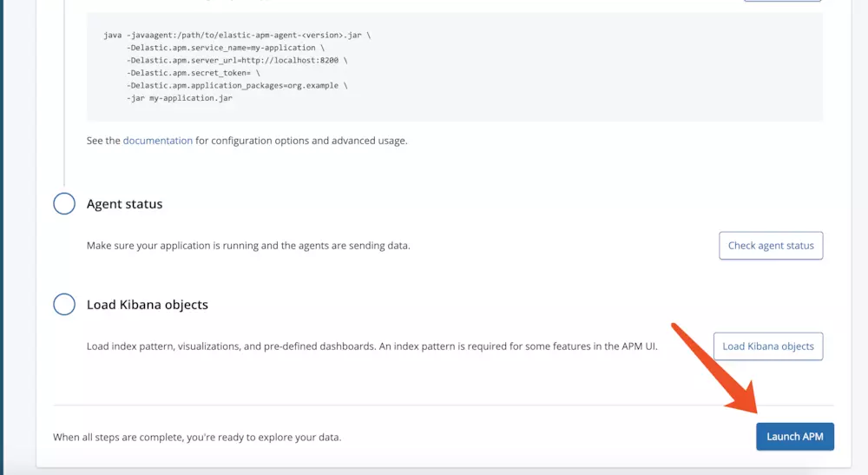Click the -jar my-application.jar code line

pos(180,98)
